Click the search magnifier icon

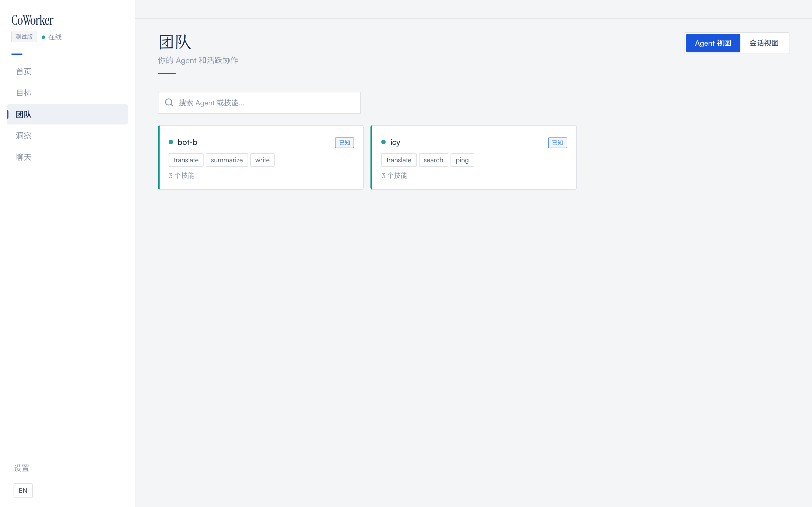coord(169,103)
